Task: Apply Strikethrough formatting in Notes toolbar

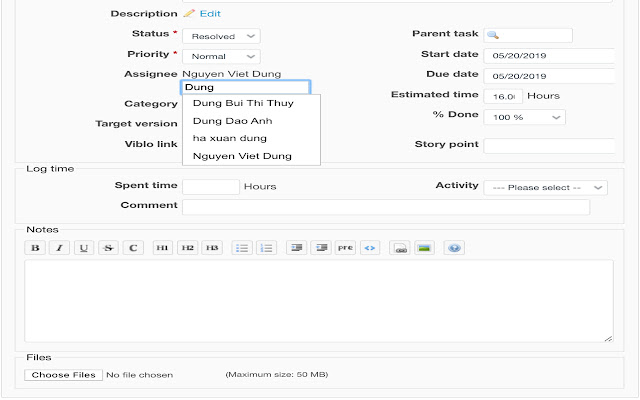Action: tap(108, 248)
